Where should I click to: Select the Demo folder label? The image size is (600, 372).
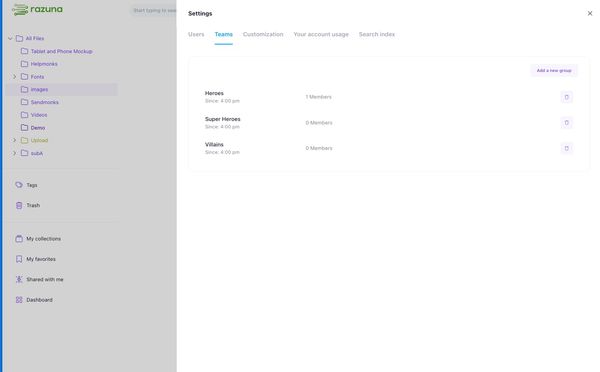pos(38,128)
